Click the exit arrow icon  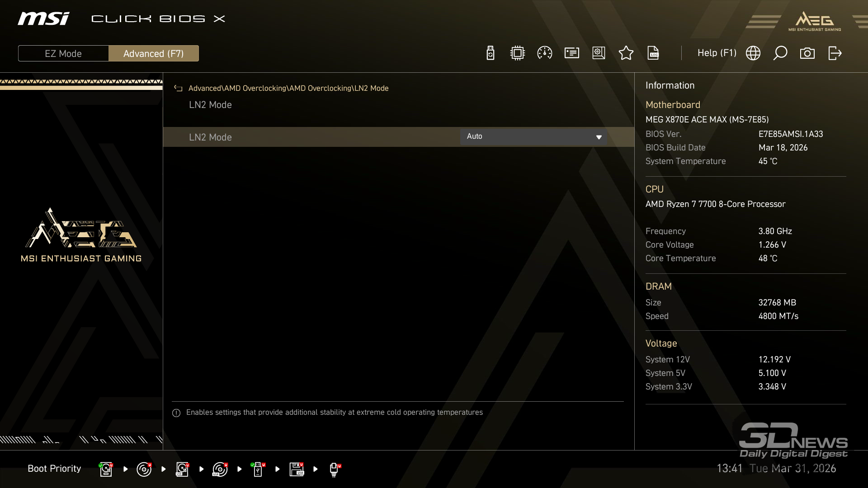click(835, 53)
